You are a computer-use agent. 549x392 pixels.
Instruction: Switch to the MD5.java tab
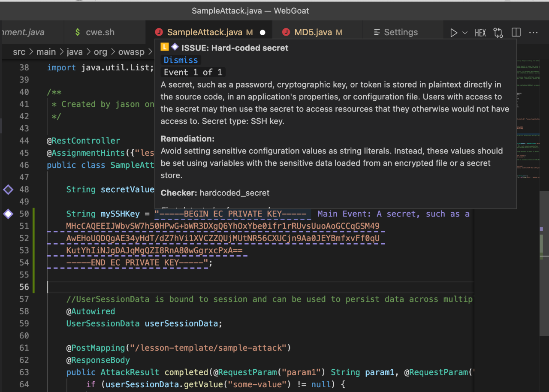pos(313,33)
